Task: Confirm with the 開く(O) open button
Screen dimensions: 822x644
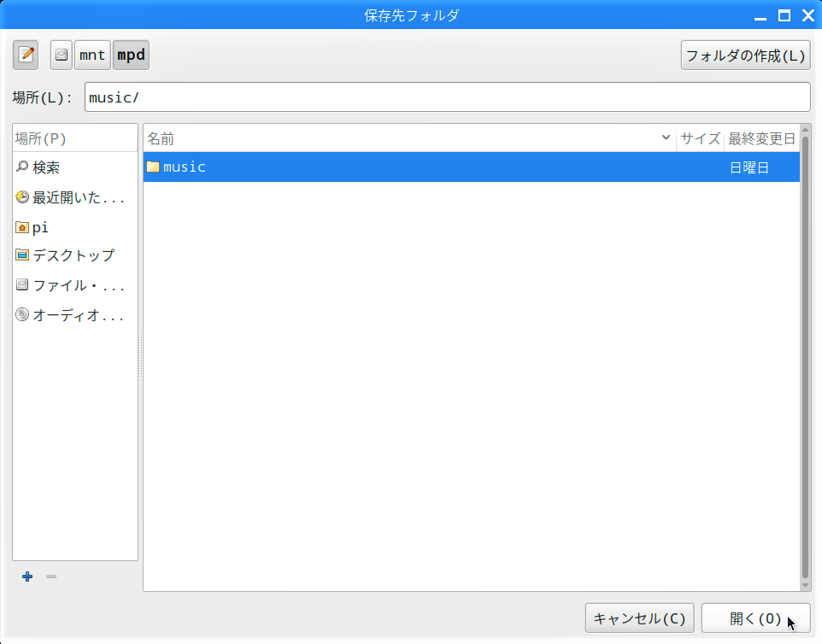Action: click(x=755, y=618)
